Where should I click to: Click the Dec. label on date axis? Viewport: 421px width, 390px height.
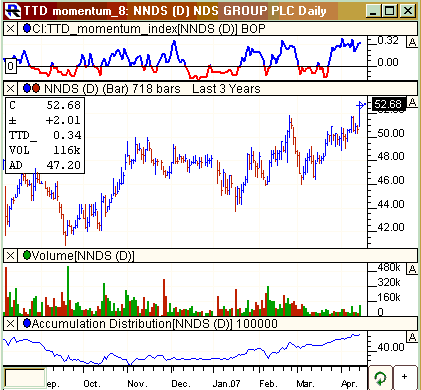click(x=181, y=384)
